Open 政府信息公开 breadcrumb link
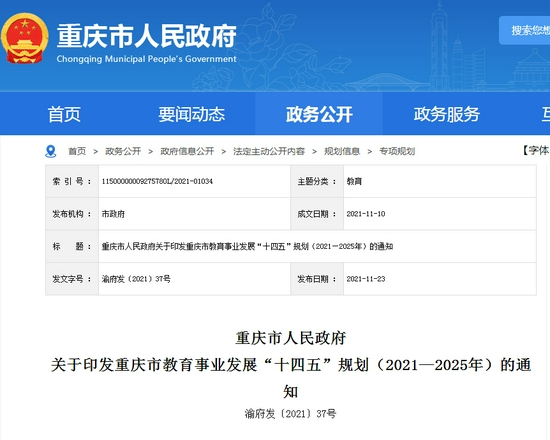The height and width of the screenshot is (440, 550). [187, 151]
